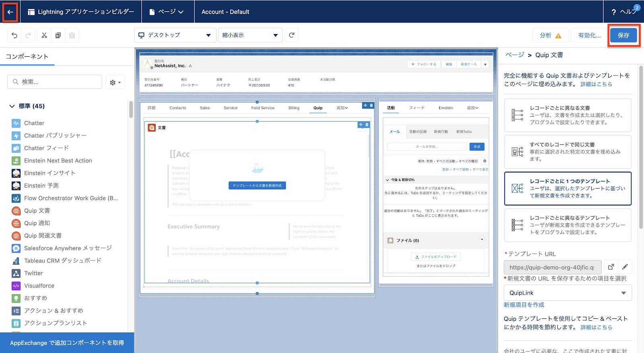Screen dimensions: 644x353
Task: Click the 分析 button
Action: pos(551,35)
